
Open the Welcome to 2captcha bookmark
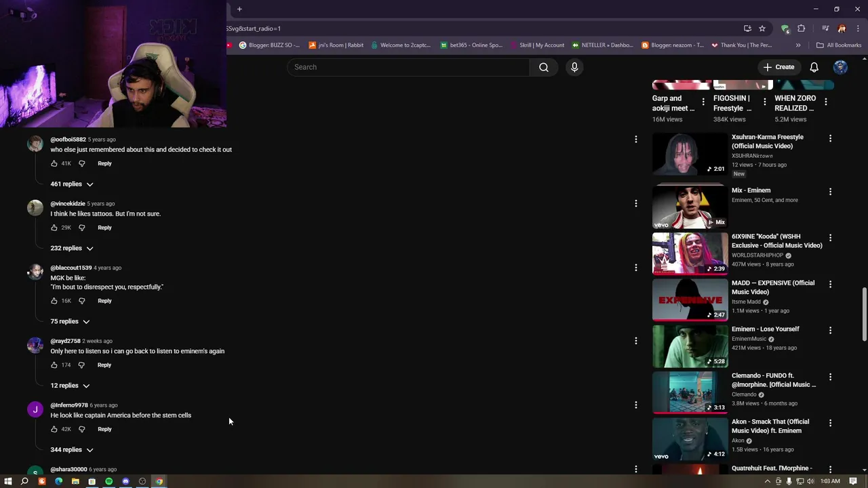(401, 45)
